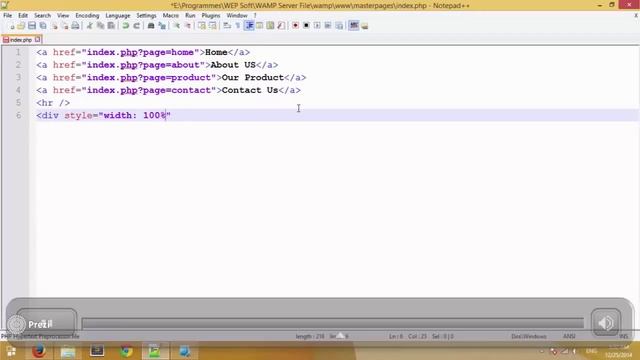Viewport: 640px width, 360px height.
Task: Click the Zoom In toolbar icon
Action: click(x=176, y=26)
